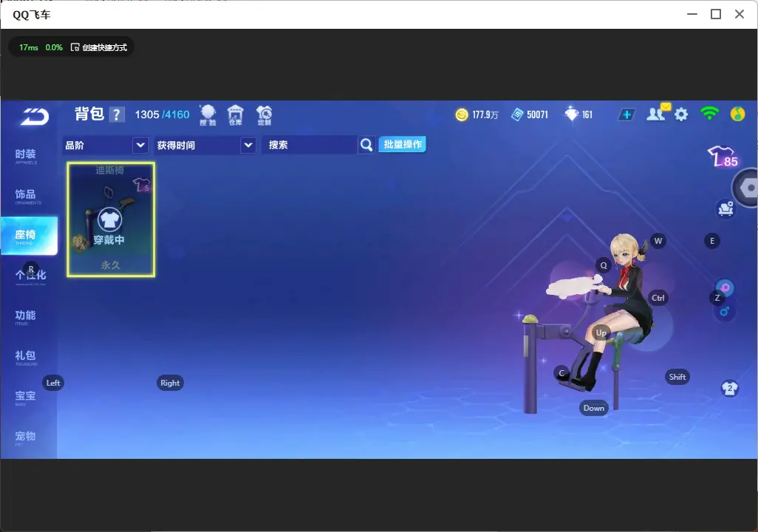Select the 迪斯椅 seat item card
The height and width of the screenshot is (532, 758).
pos(111,219)
